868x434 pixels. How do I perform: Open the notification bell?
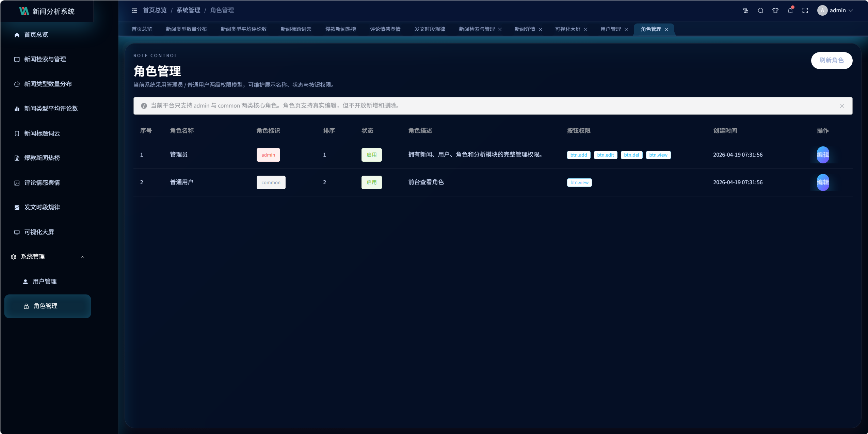pos(790,11)
